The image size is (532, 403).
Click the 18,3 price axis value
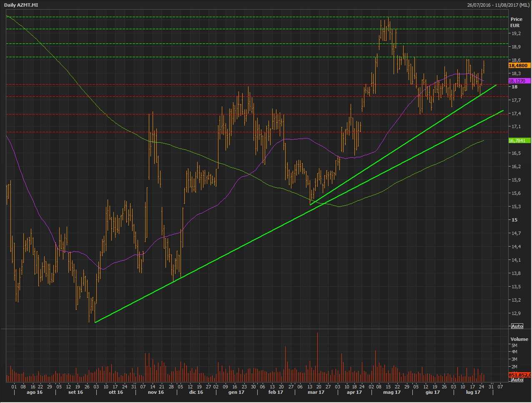tap(516, 73)
